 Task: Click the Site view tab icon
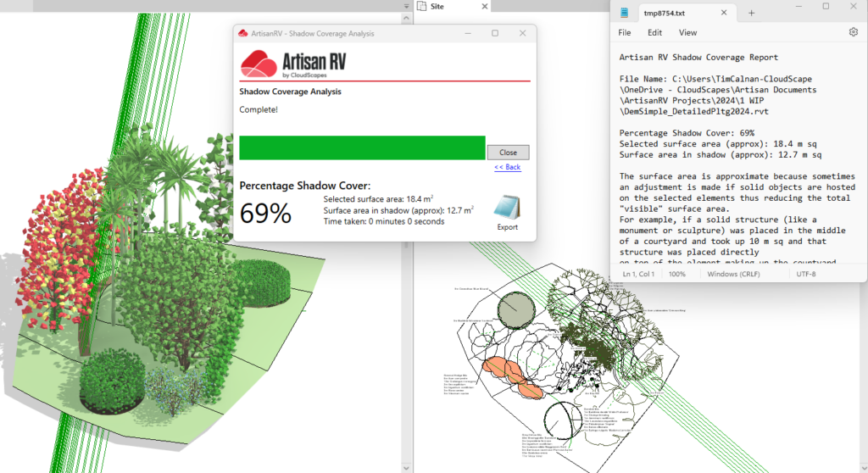(x=421, y=6)
